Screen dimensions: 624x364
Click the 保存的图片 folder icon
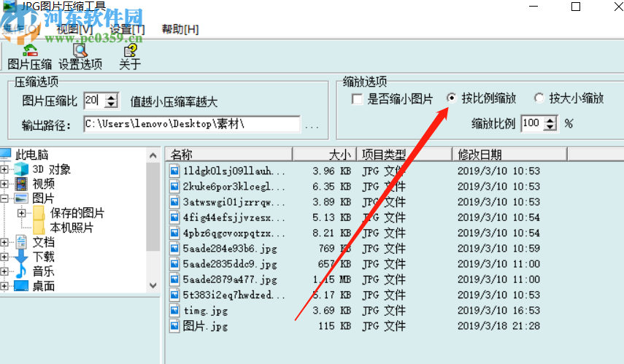(39, 213)
